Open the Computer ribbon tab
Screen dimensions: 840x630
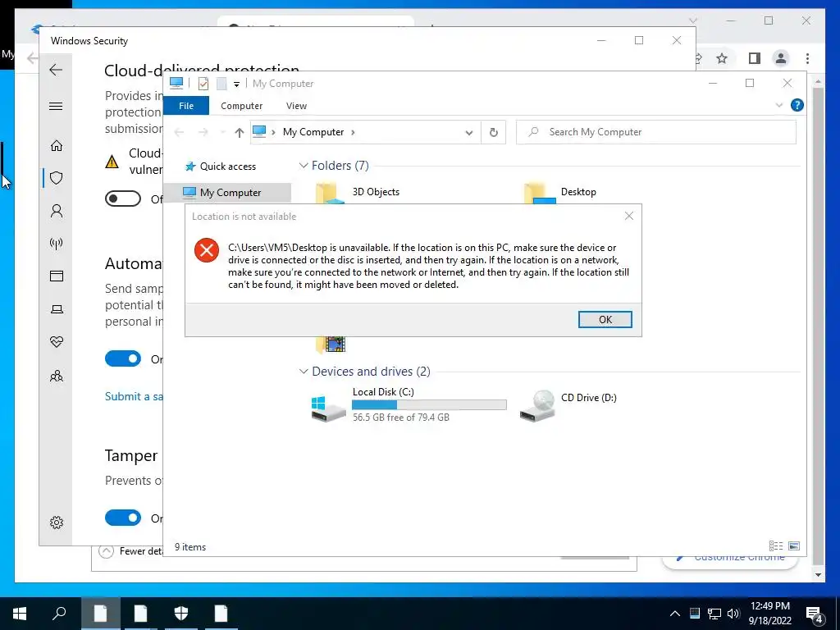click(x=242, y=106)
